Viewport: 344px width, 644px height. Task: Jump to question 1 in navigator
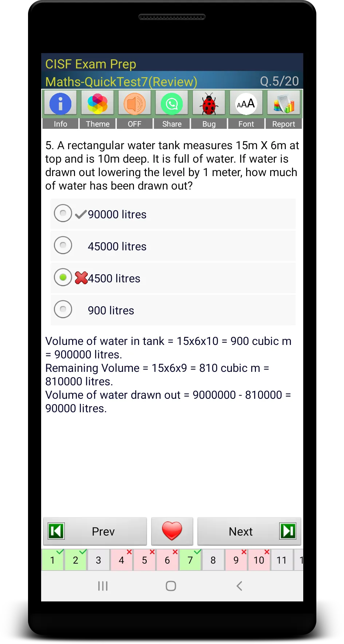click(x=53, y=560)
